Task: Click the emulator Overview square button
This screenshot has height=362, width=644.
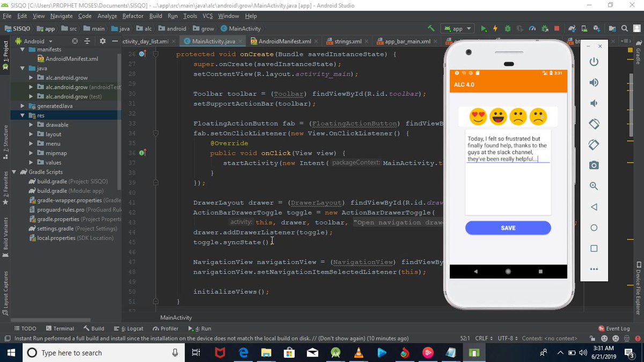Action: click(x=594, y=248)
